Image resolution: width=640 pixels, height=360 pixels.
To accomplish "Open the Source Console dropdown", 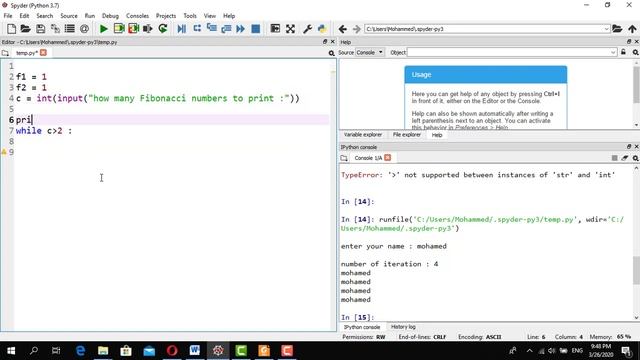I will (370, 52).
